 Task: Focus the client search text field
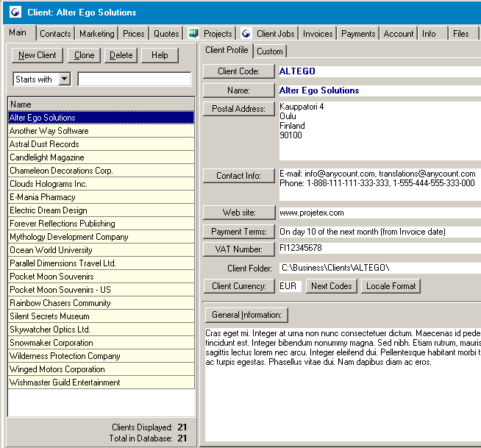134,79
